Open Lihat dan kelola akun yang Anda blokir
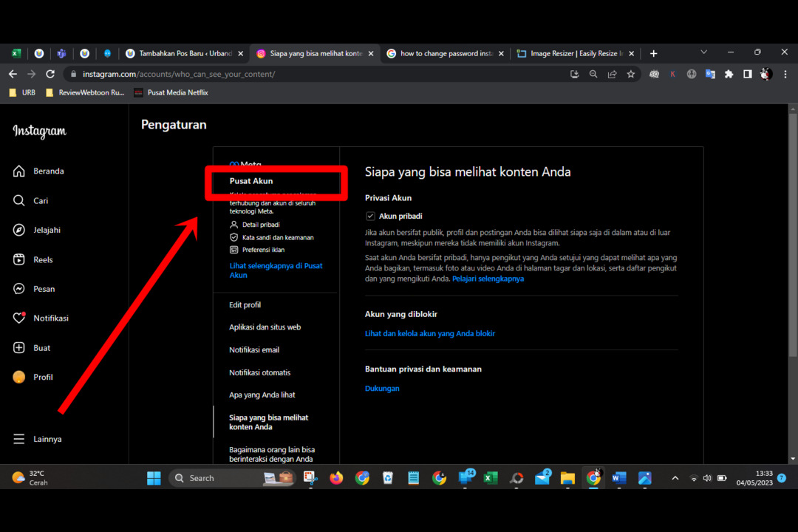This screenshot has width=798, height=532. click(x=429, y=333)
